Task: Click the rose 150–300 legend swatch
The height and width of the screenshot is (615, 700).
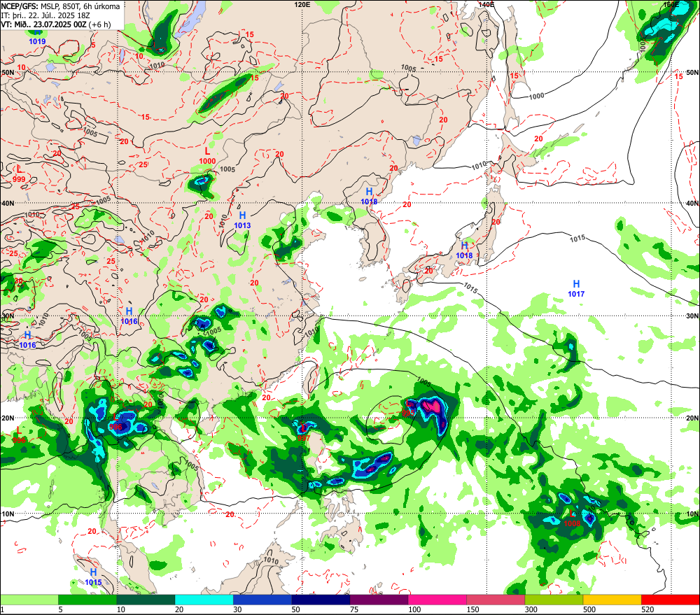Action: (x=496, y=600)
